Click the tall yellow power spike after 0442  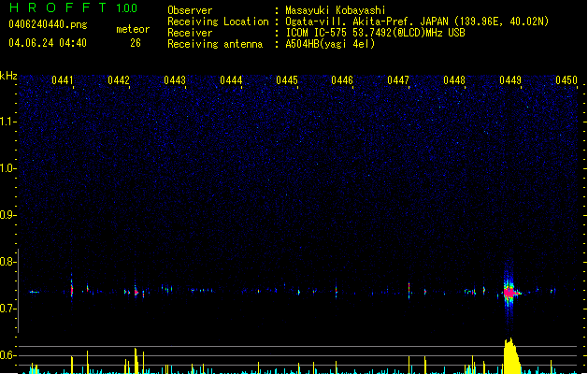(136, 361)
